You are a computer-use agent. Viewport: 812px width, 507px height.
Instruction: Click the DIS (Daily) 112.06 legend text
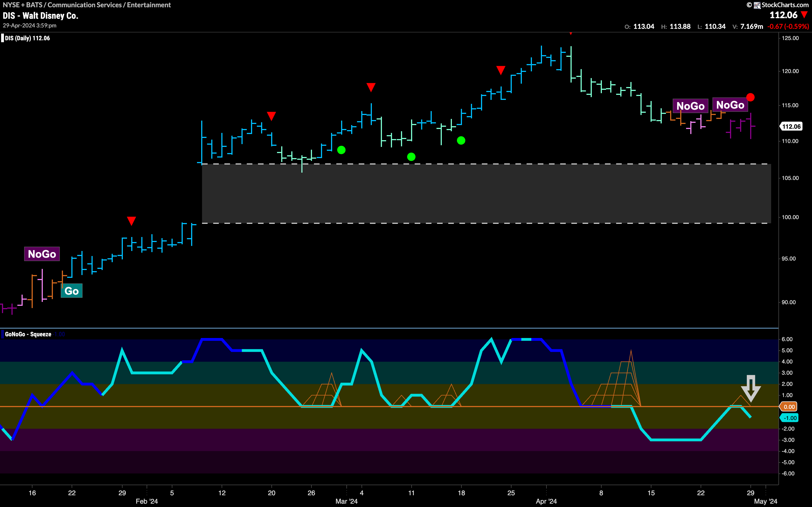[27, 38]
